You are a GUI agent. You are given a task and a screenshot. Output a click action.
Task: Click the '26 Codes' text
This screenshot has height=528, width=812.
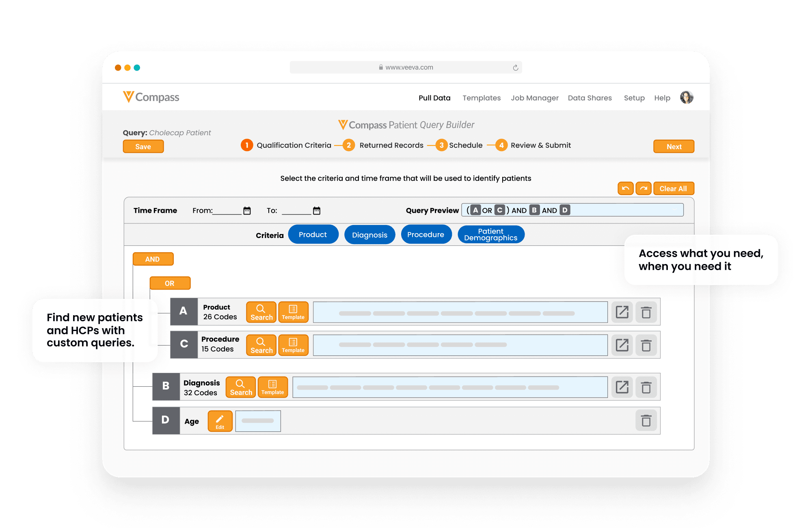[220, 317]
